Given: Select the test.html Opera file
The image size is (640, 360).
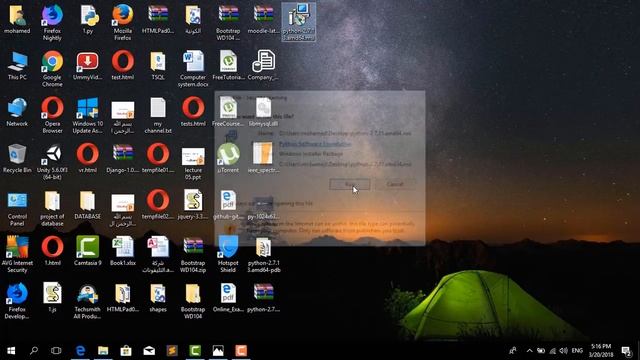Looking at the screenshot, I should (x=122, y=65).
